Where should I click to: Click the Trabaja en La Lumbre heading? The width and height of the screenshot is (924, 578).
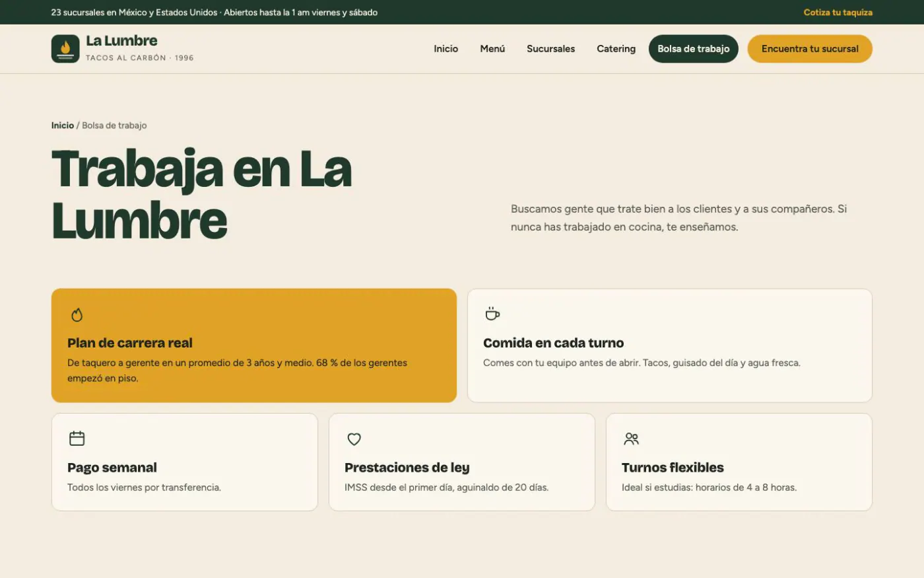coord(201,195)
